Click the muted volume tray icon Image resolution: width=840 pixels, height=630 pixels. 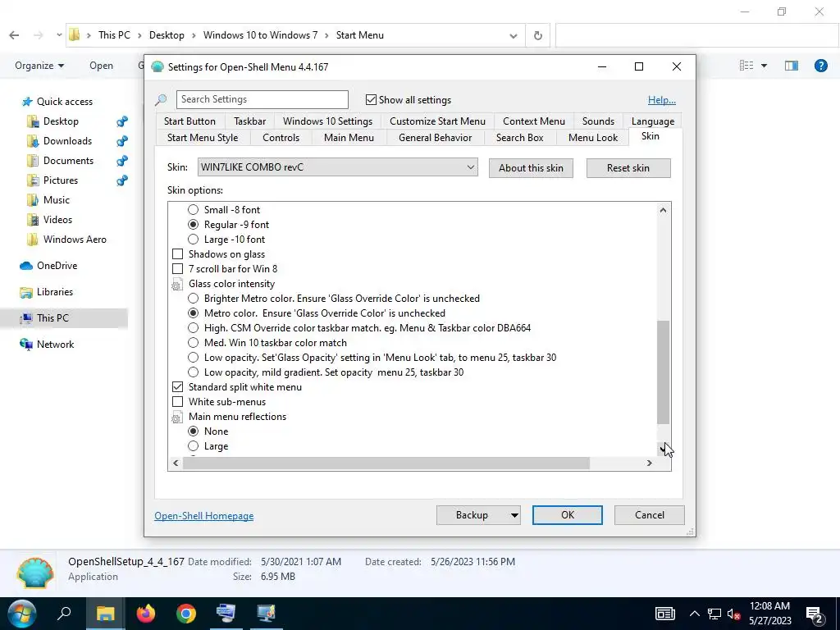(x=733, y=614)
